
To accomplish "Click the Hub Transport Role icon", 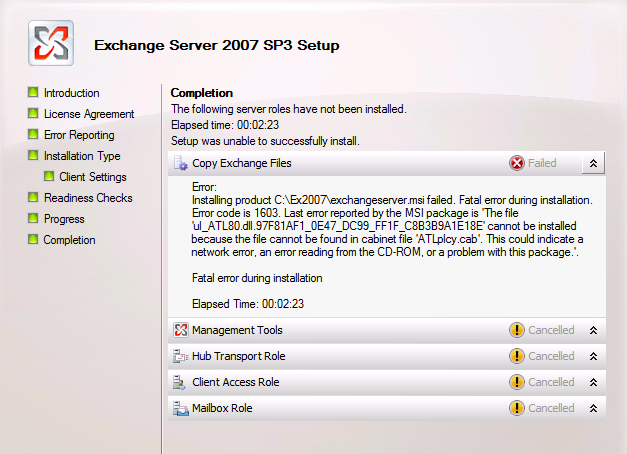I will [181, 356].
